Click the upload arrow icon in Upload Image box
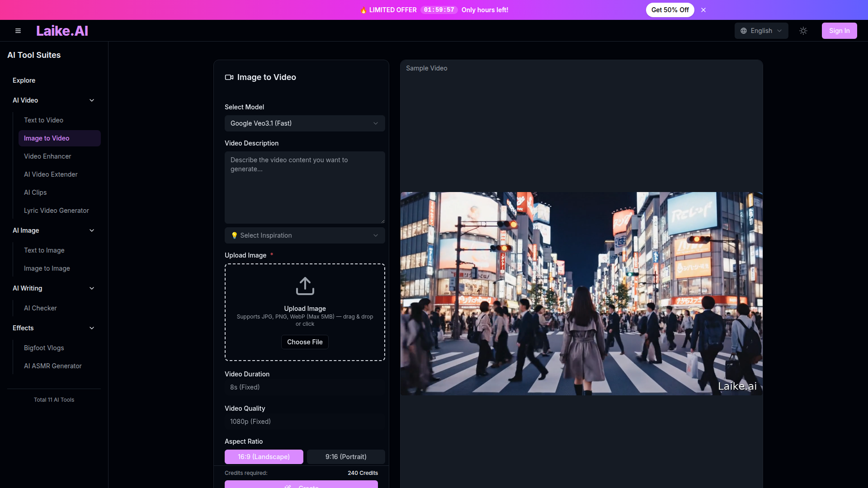This screenshot has height=488, width=868. click(x=305, y=286)
